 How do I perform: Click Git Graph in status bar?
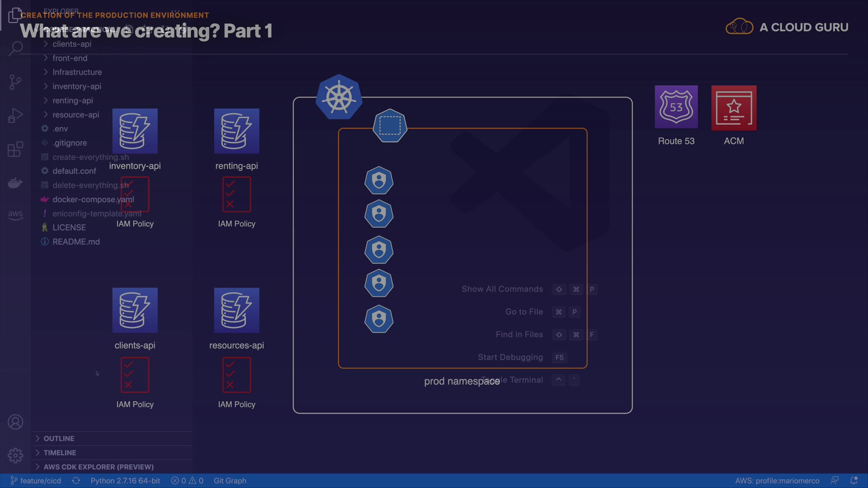[x=230, y=481]
